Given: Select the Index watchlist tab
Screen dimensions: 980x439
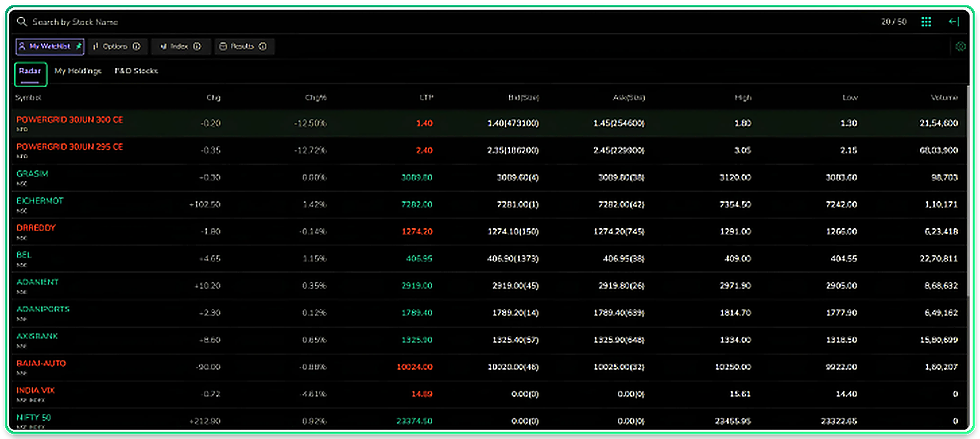Looking at the screenshot, I should [180, 46].
